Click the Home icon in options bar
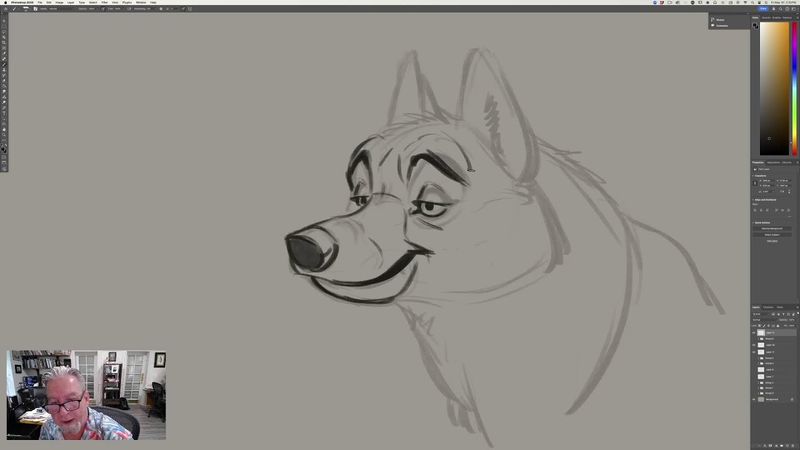Viewport: 800px width, 450px height. coord(6,9)
